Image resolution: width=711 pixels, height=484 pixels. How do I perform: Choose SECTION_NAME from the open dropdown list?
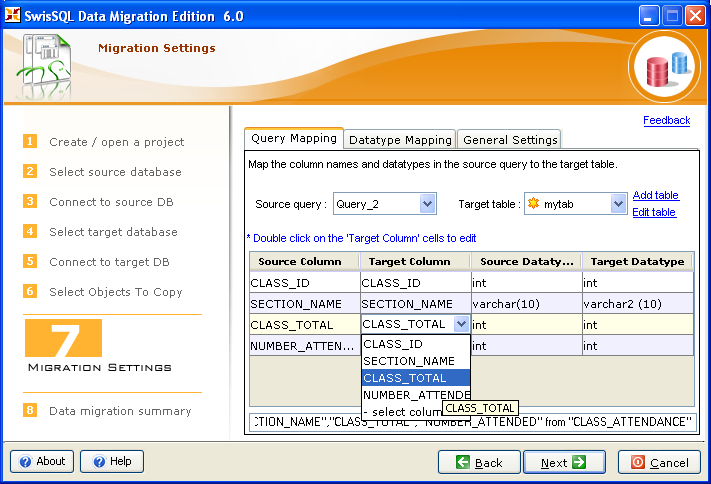[x=416, y=361]
